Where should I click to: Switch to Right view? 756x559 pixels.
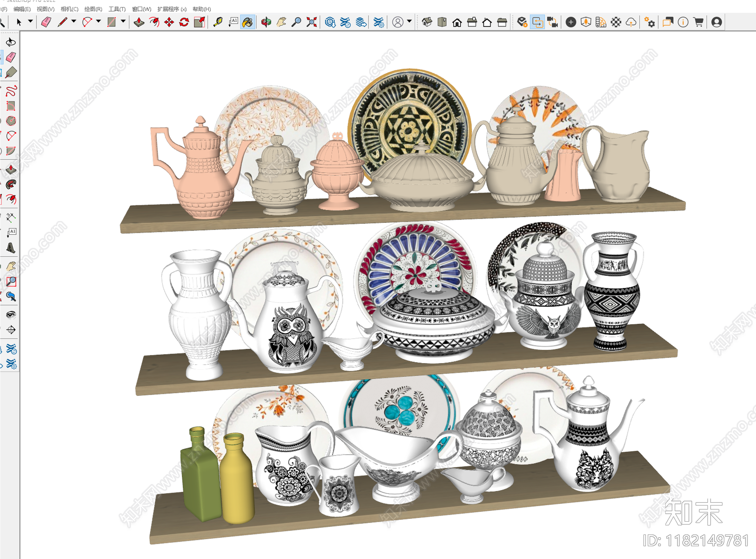[472, 22]
